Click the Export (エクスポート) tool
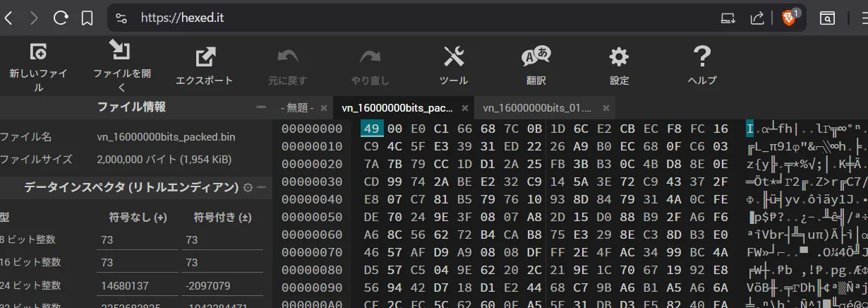Viewport: 868px width, 308px height. (205, 66)
